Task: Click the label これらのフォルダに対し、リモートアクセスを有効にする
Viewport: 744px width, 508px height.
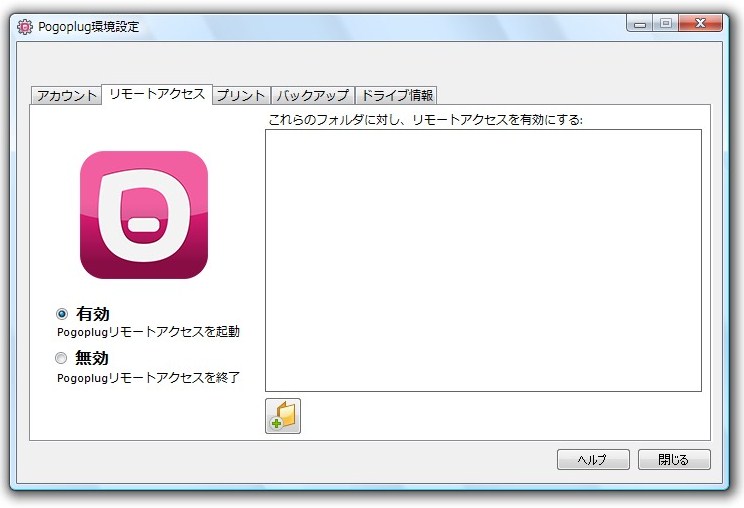Action: [425, 120]
